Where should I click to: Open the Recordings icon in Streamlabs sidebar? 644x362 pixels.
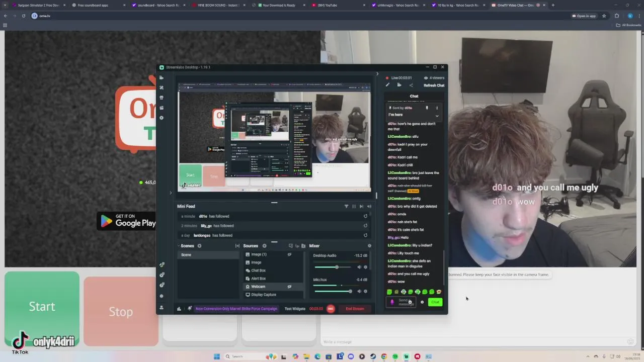tap(162, 118)
